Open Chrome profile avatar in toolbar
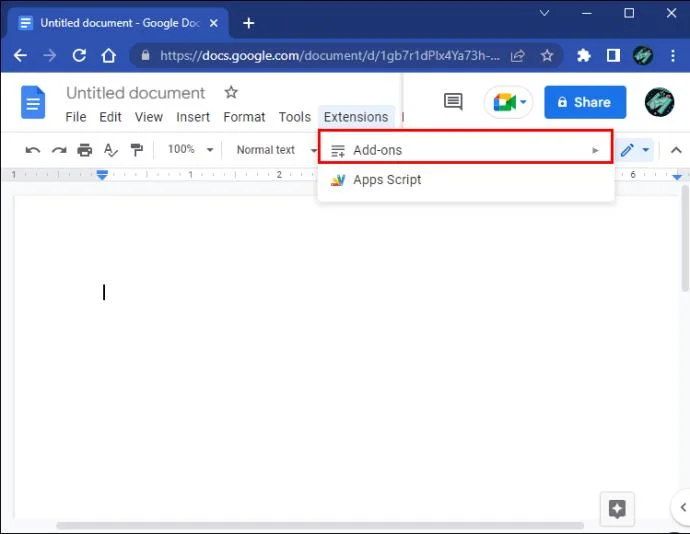Screen dimensions: 690x534 642,55
